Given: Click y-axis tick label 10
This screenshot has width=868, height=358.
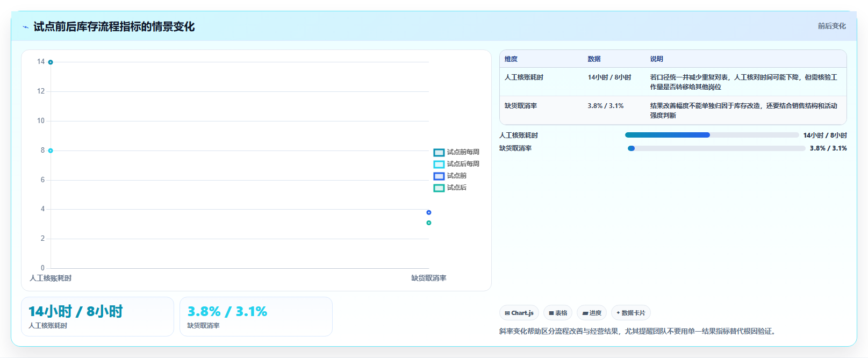Looking at the screenshot, I should (41, 121).
